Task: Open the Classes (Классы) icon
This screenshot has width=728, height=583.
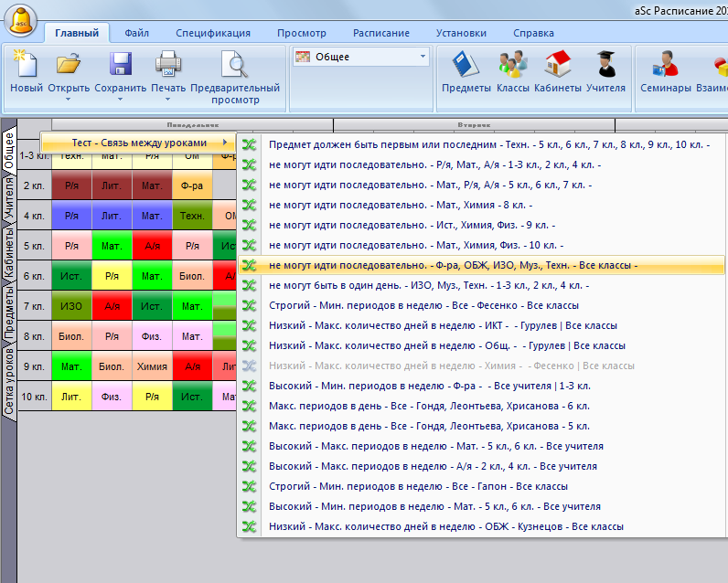Action: click(x=512, y=66)
